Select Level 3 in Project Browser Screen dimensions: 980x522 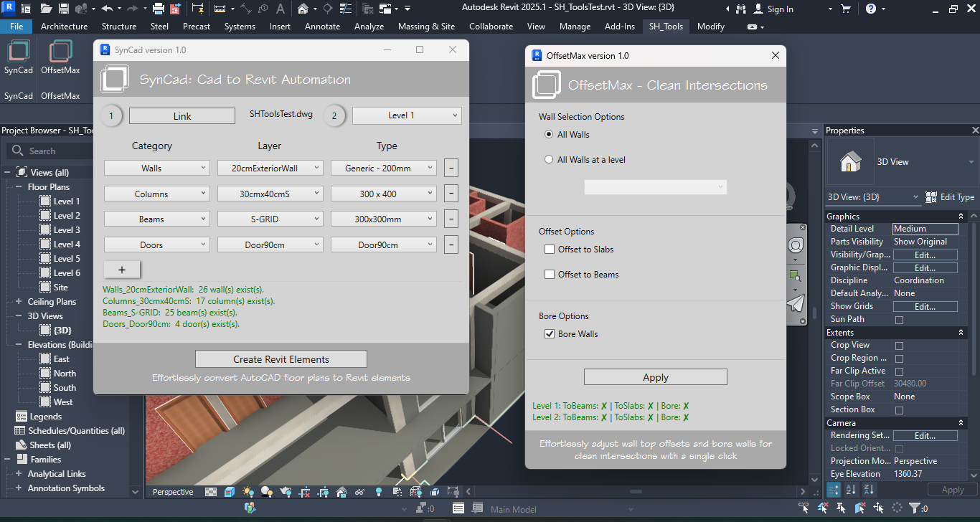[67, 230]
